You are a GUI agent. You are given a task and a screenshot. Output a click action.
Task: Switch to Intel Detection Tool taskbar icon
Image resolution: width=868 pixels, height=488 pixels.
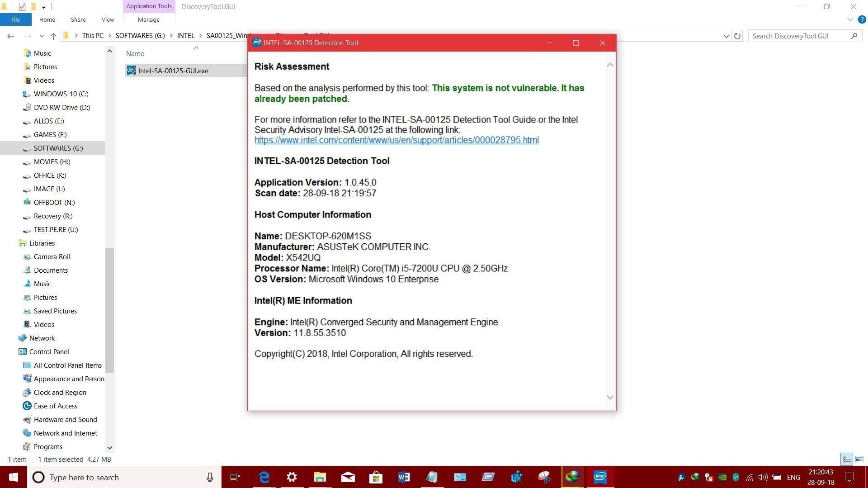600,477
